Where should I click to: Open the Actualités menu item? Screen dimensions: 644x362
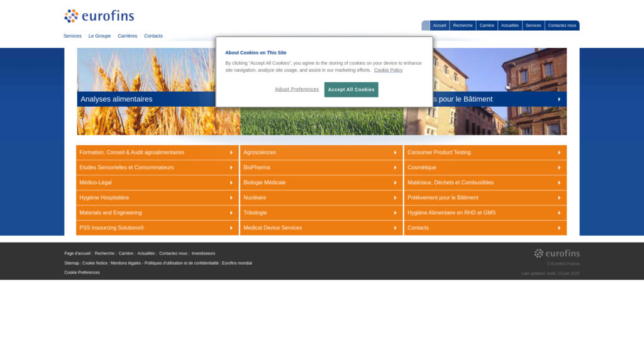509,25
